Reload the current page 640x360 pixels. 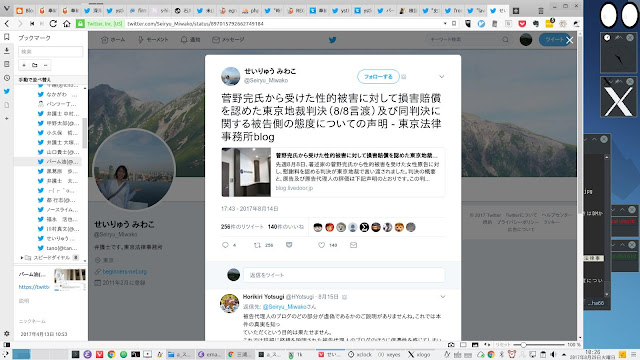(53, 24)
